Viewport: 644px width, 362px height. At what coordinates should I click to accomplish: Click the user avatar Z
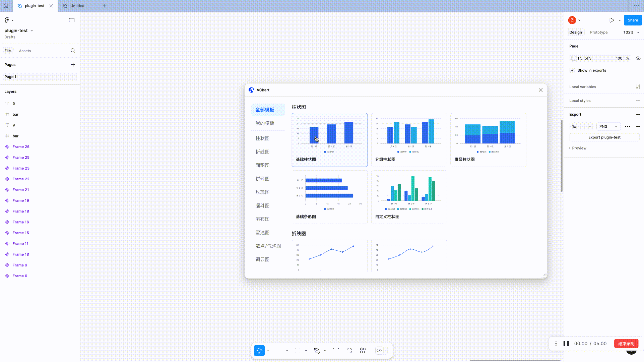click(572, 20)
